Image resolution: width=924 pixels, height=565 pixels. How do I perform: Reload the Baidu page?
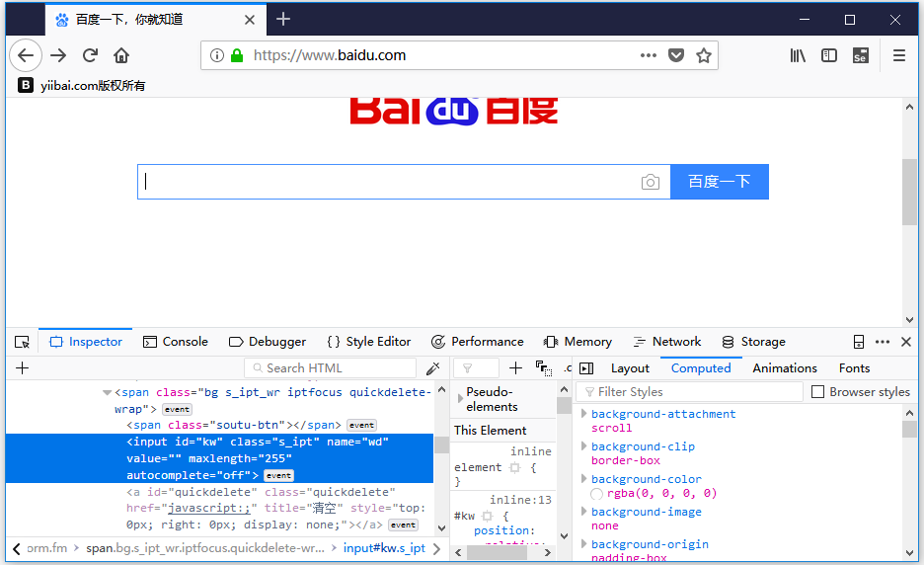(90, 55)
